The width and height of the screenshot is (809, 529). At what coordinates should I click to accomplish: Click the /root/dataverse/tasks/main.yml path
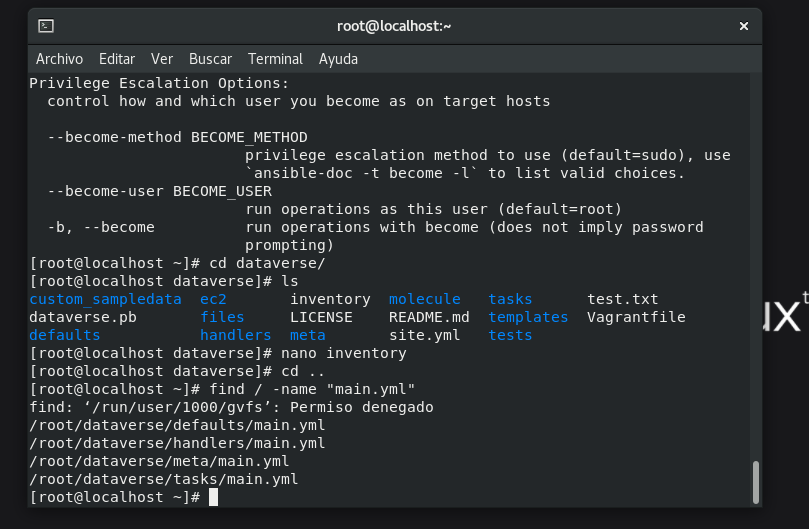164,479
